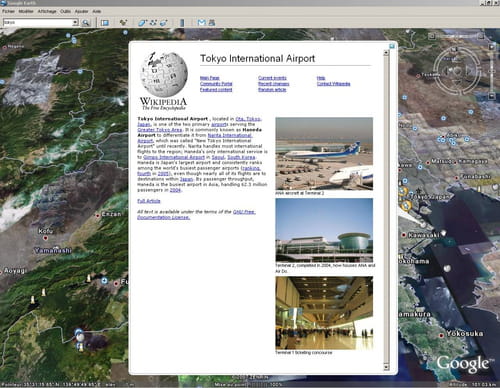
Task: Toggle the sidebar panel icon
Action: (105, 23)
